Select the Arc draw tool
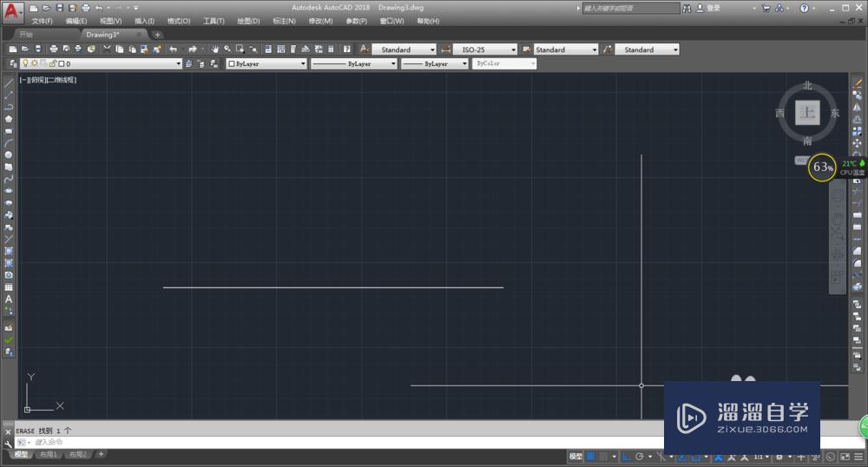This screenshot has width=868, height=467. pos(9,143)
